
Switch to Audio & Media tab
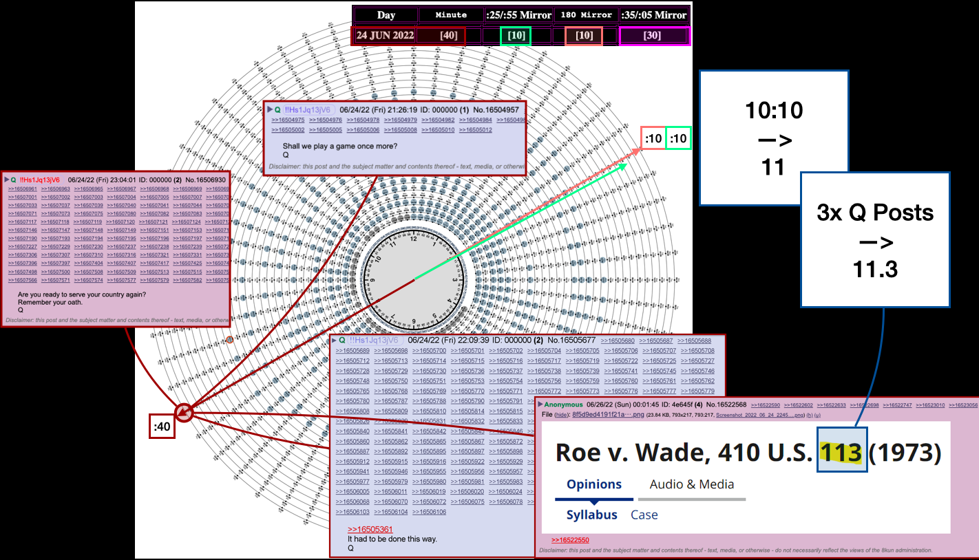point(692,484)
